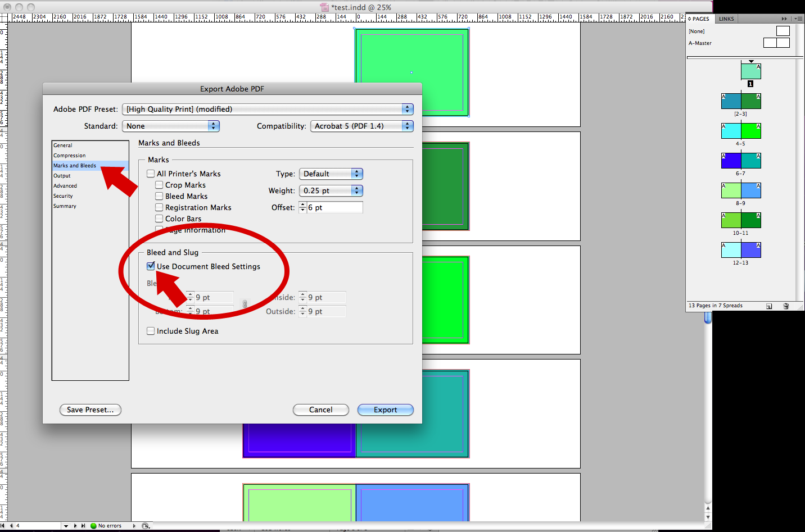Click light green page on bottom spread
This screenshot has width=805, height=532.
[300, 503]
